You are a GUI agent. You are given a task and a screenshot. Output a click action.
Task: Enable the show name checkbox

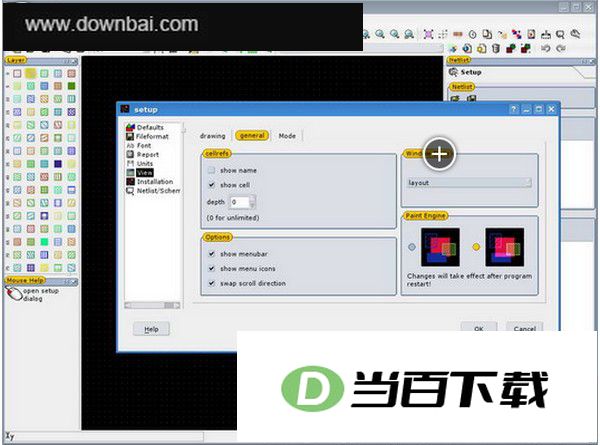pos(211,170)
